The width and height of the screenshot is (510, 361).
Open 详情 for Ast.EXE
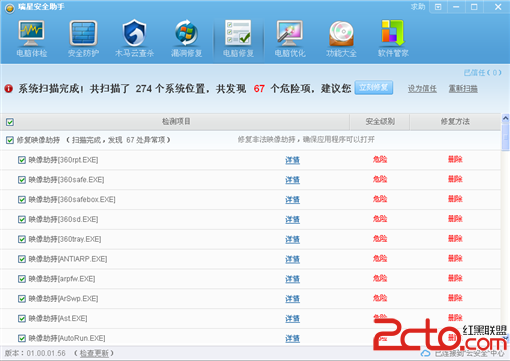point(292,319)
